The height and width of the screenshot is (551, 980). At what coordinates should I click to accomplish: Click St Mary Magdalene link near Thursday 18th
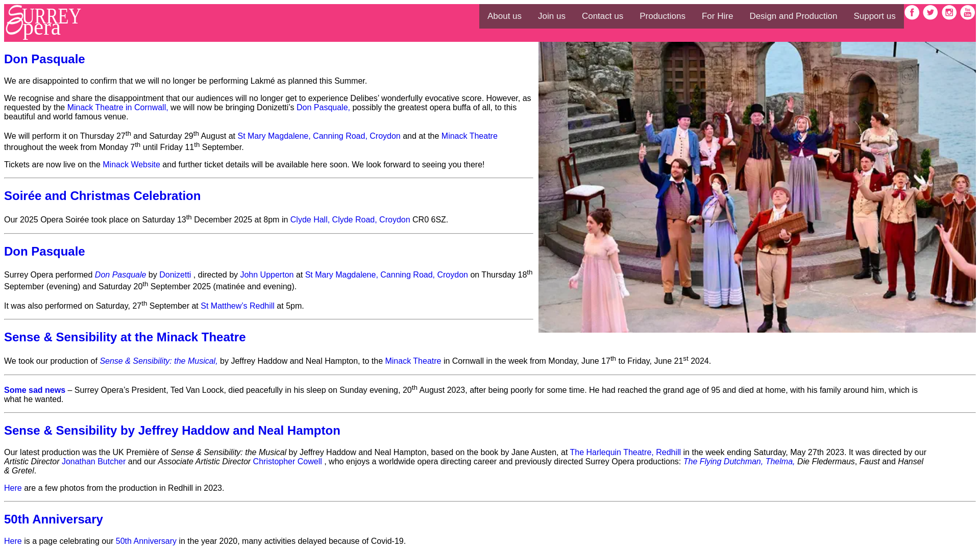(386, 275)
